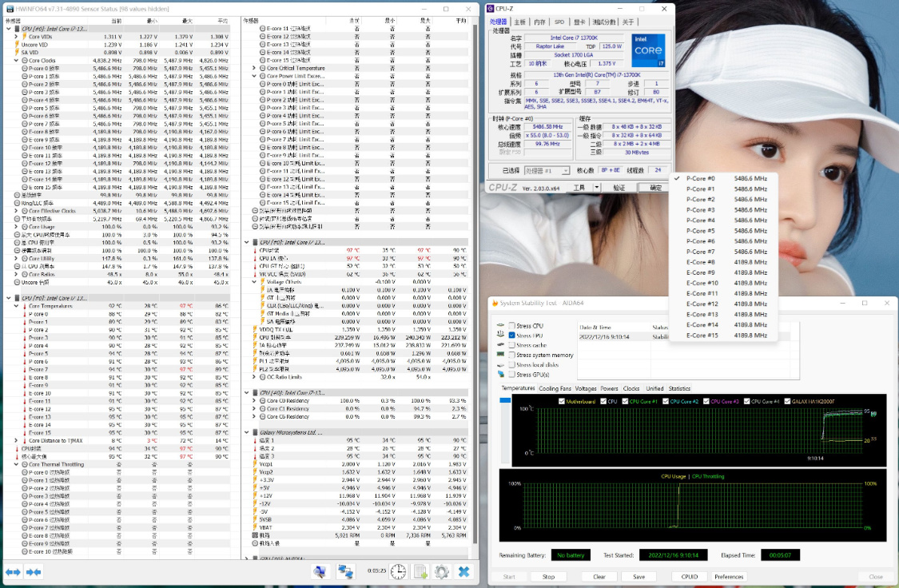Enable the Stress CPU checkbox

coord(511,325)
